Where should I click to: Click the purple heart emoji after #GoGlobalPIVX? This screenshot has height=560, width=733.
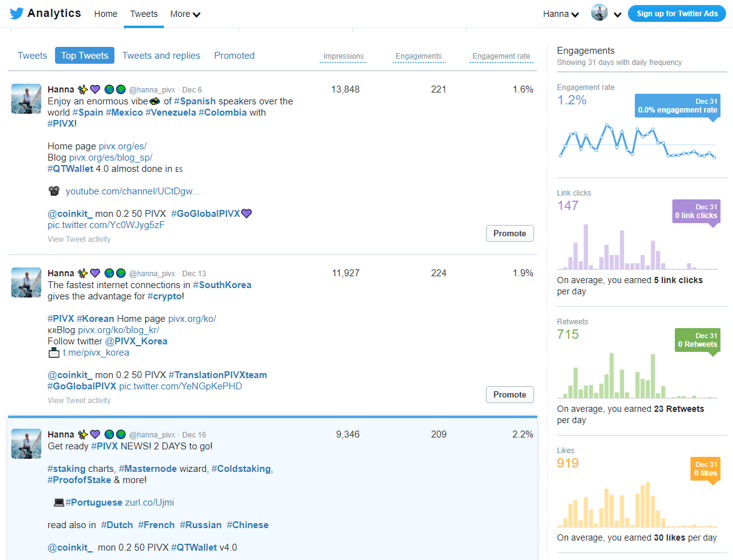point(246,214)
